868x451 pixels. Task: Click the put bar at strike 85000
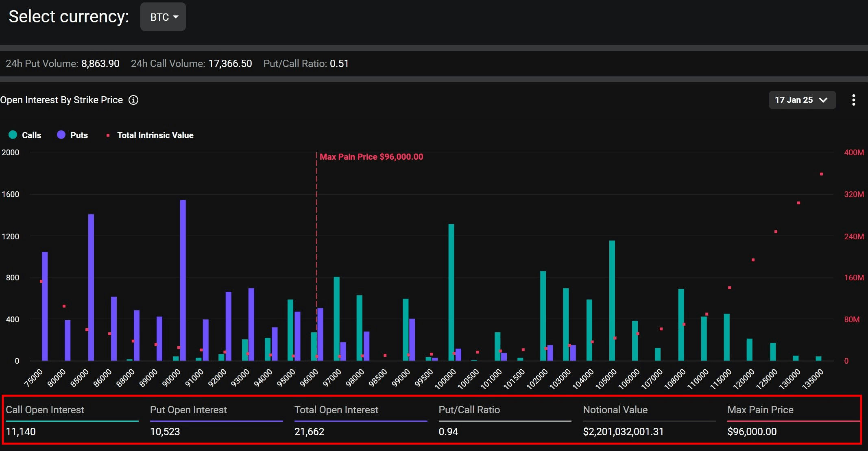(x=91, y=288)
